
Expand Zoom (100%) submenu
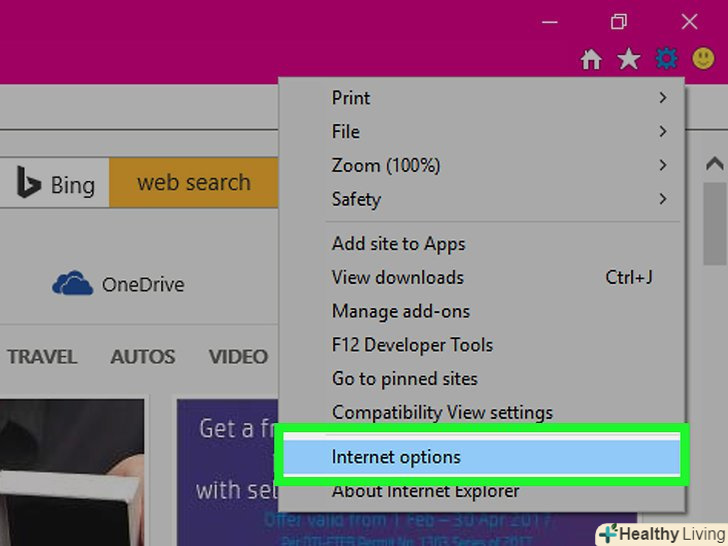click(x=481, y=165)
